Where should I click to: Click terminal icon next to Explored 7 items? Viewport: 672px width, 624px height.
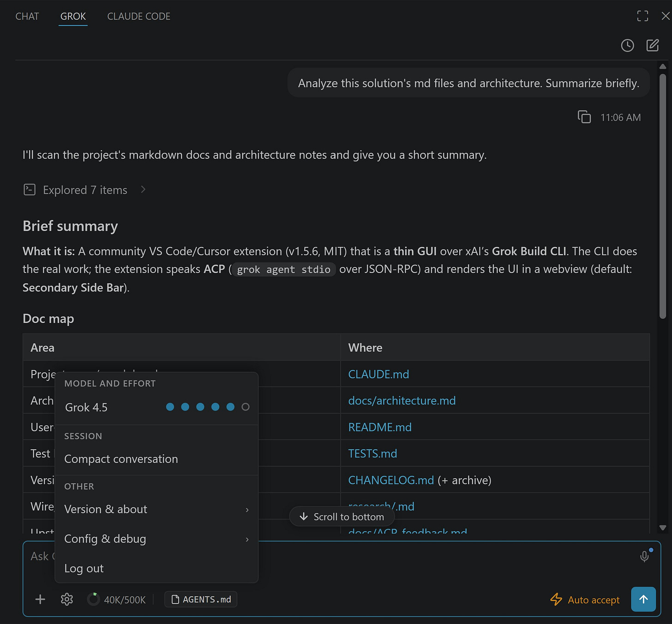tap(30, 190)
